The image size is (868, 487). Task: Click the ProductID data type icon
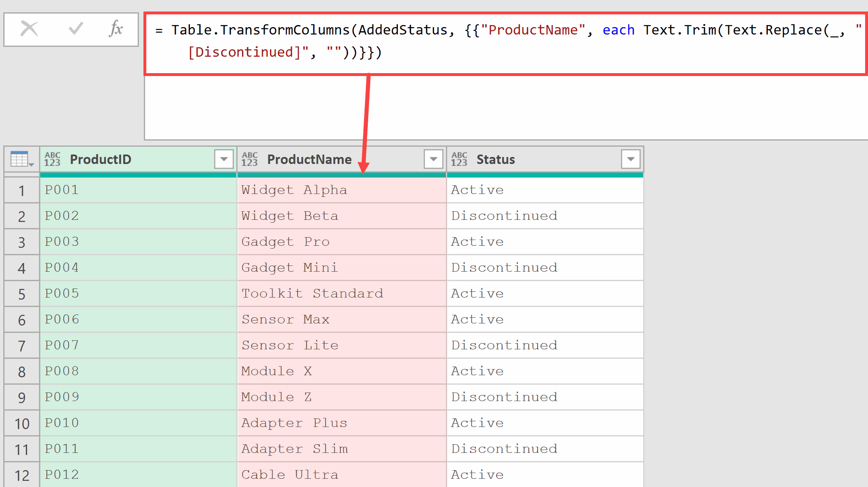[x=52, y=159]
